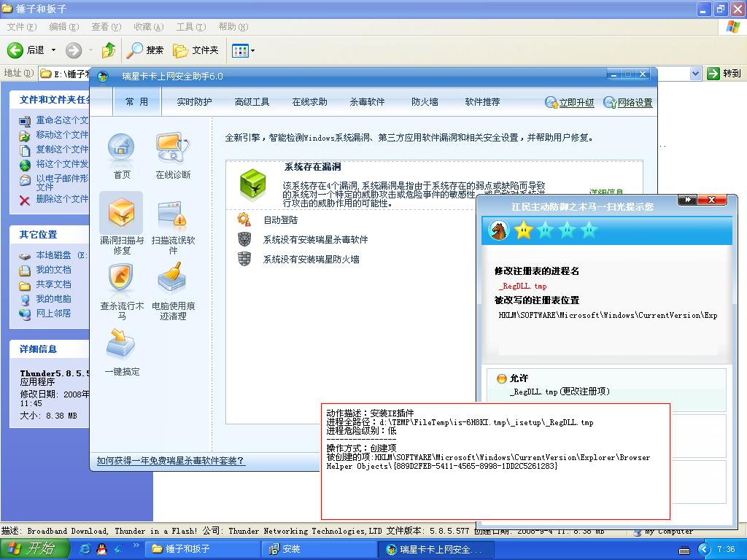Switch to 瑞星卡卡上网安全 taskbar window
The height and width of the screenshot is (560, 747).
tap(437, 549)
